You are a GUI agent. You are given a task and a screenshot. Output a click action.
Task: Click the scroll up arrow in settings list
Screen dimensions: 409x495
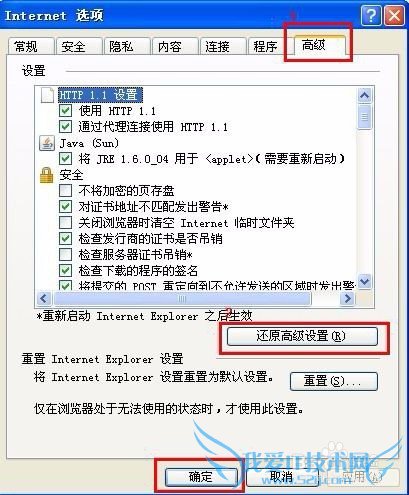pos(364,96)
